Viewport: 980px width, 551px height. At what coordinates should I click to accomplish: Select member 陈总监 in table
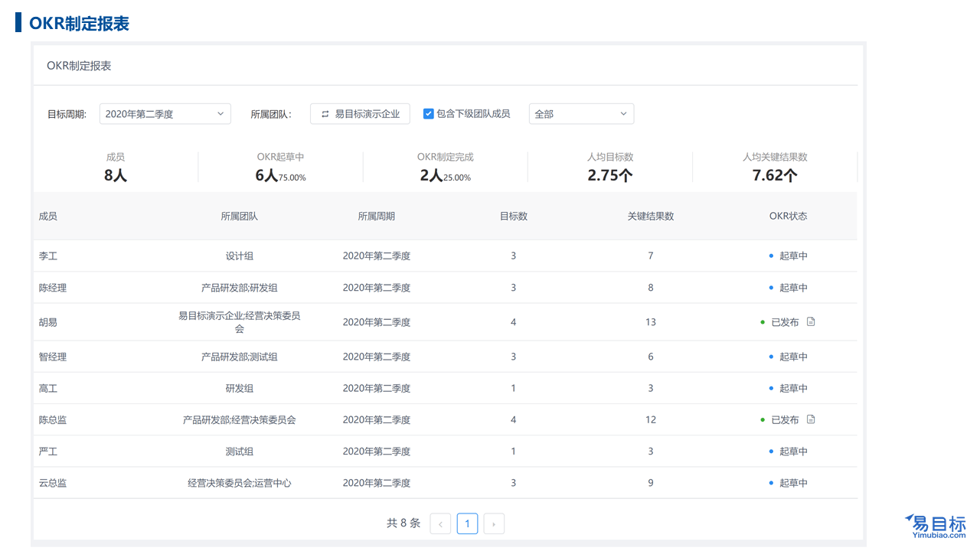(x=53, y=419)
